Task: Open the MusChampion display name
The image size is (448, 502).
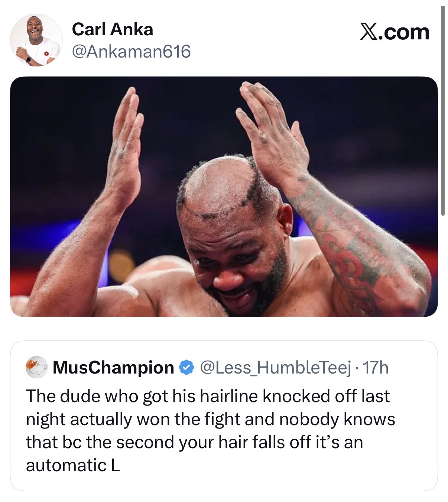Action: click(x=114, y=368)
